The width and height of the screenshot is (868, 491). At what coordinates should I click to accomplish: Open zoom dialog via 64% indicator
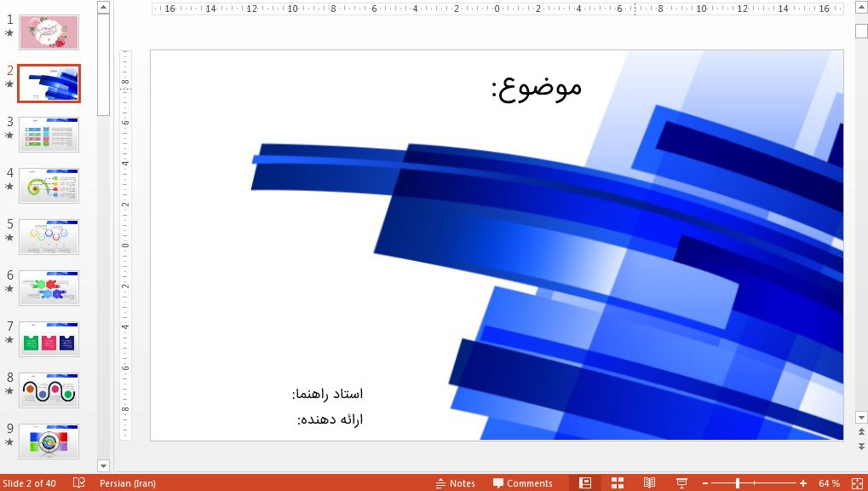point(827,482)
